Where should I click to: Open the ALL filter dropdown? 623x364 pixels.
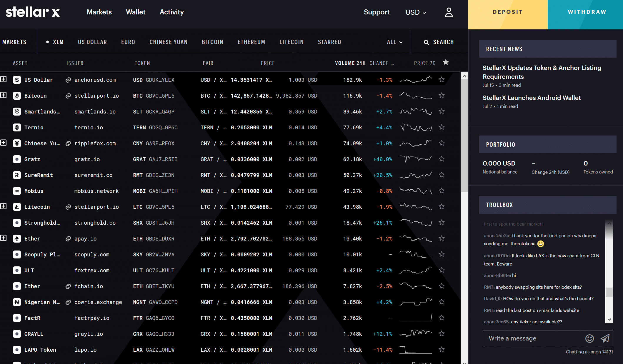(395, 42)
